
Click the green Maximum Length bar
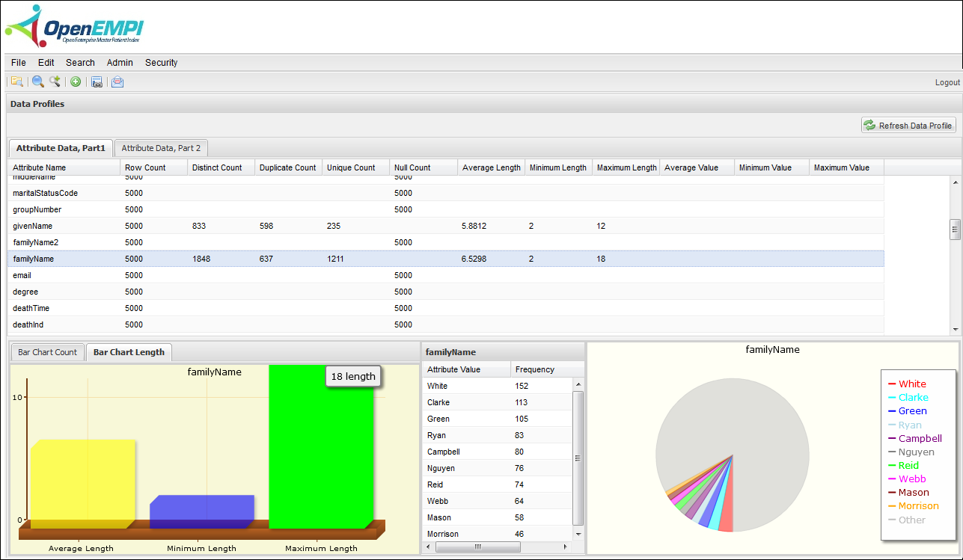pos(321,446)
